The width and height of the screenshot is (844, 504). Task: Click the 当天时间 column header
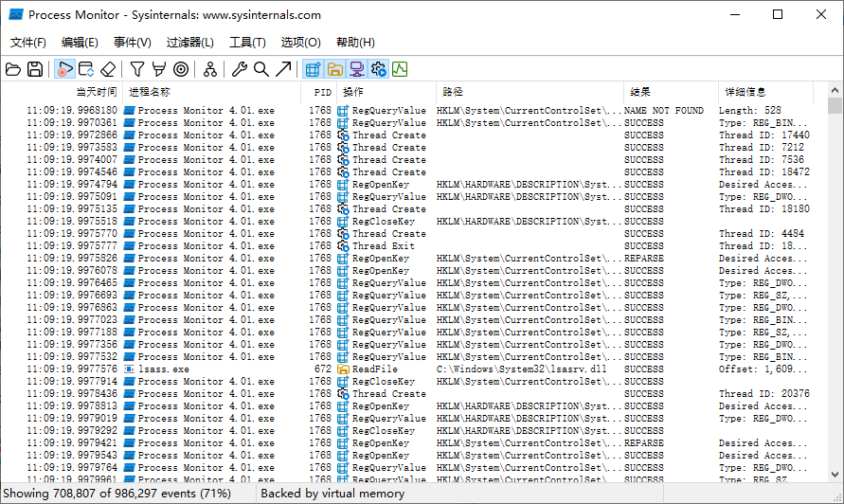[x=62, y=92]
